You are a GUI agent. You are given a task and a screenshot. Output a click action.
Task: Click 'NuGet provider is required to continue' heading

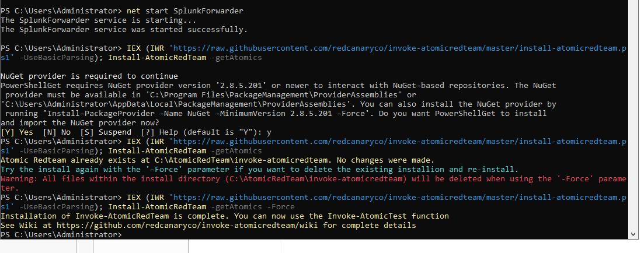[89, 76]
